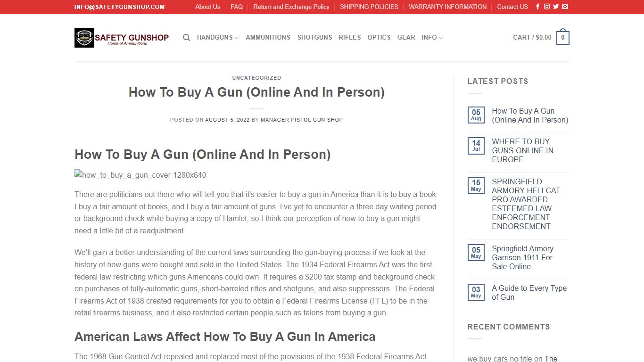This screenshot has width=644, height=362.
Task: Expand the INFO dropdown menu
Action: (x=432, y=37)
